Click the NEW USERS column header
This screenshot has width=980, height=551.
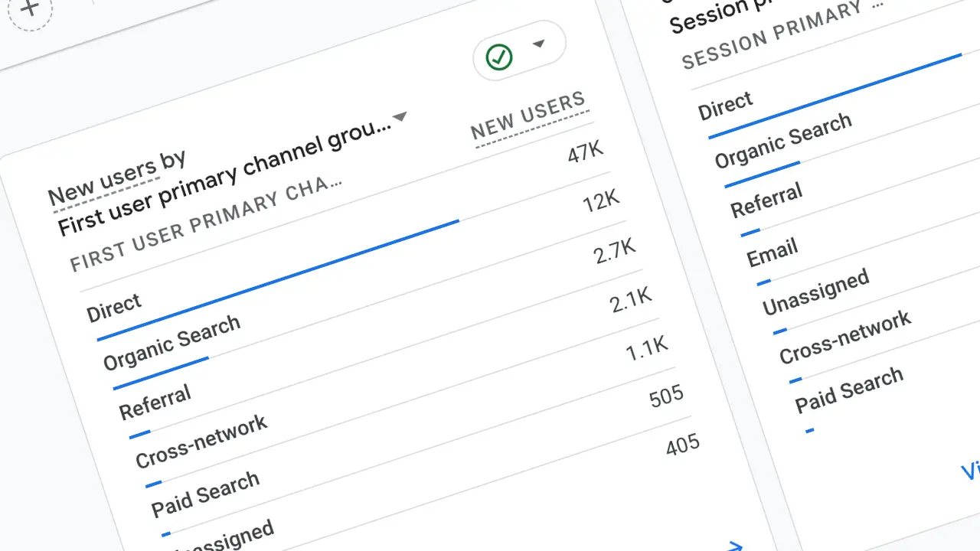pos(528,117)
